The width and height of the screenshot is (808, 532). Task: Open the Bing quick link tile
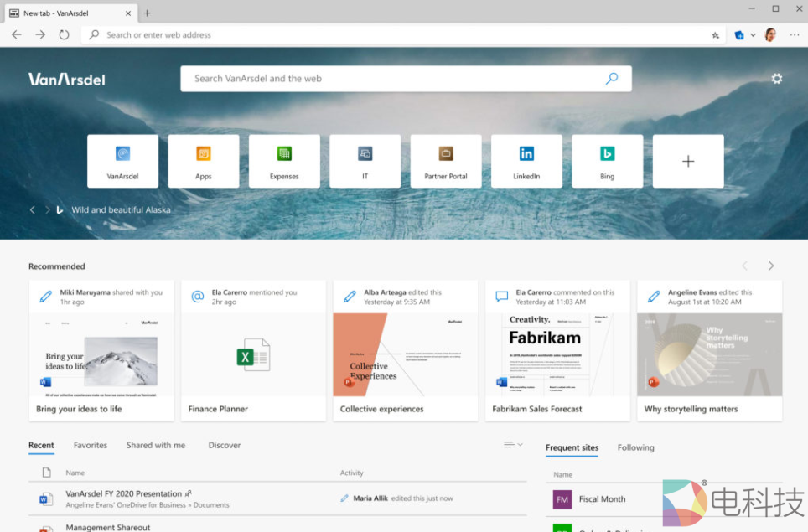pyautogui.click(x=607, y=161)
